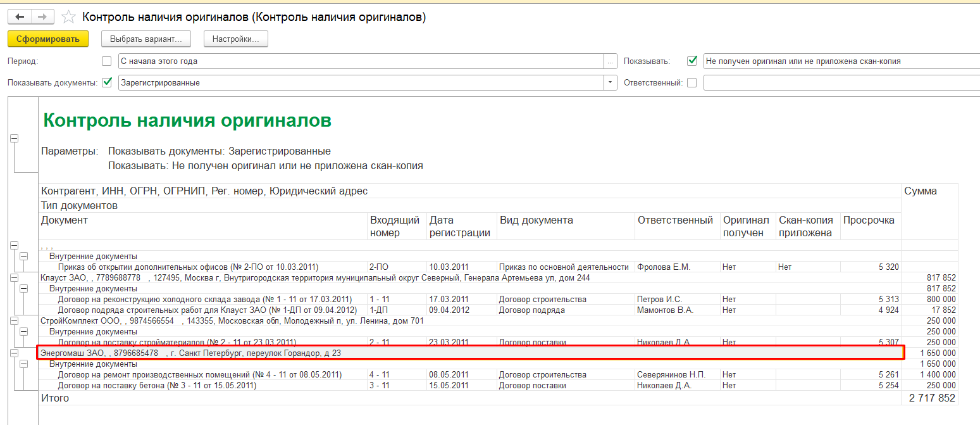Viewport: 980px width, 425px height.
Task: Open 'Договор на поставку бетона' document
Action: point(156,385)
